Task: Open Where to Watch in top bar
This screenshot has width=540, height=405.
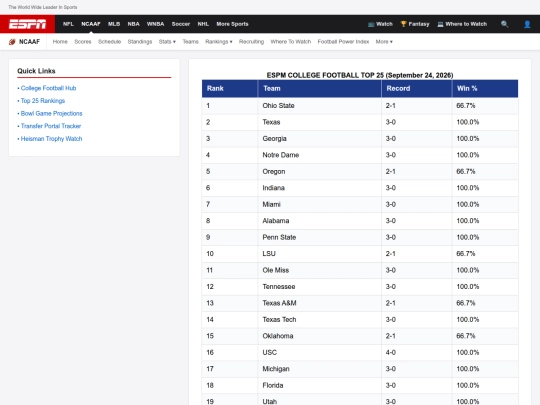Action: coord(462,24)
